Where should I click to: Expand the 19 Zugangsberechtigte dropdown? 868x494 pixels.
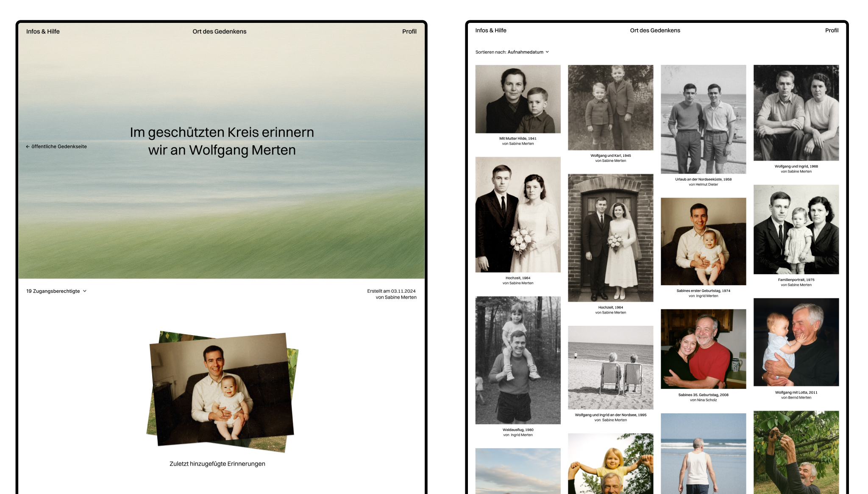56,291
